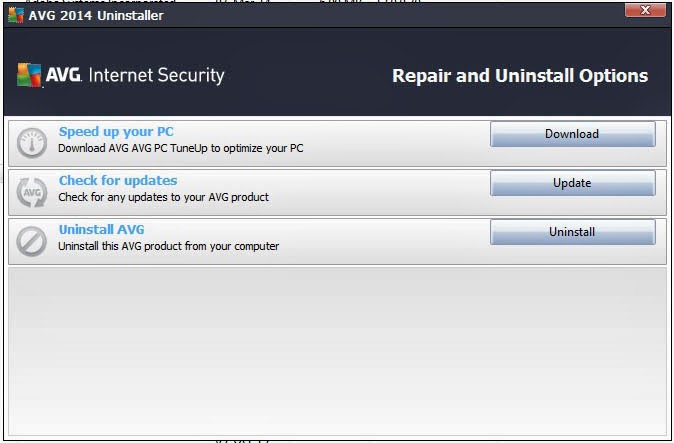The width and height of the screenshot is (674, 443).
Task: Click the AVG wordmark text in the banner
Action: point(63,75)
